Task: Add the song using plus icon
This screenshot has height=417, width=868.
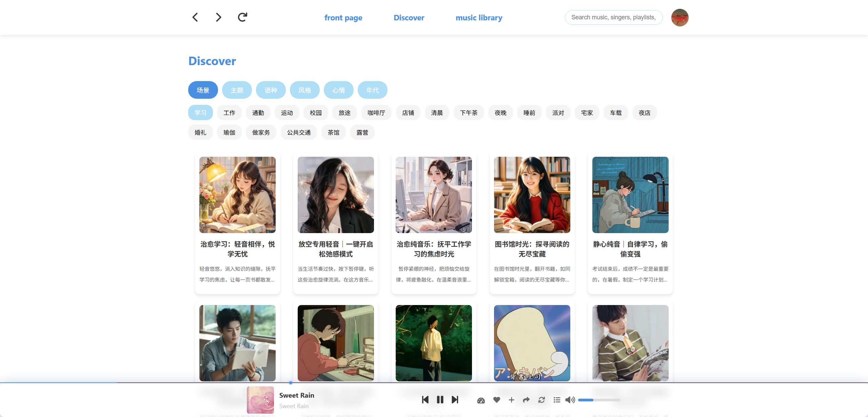Action: [512, 400]
